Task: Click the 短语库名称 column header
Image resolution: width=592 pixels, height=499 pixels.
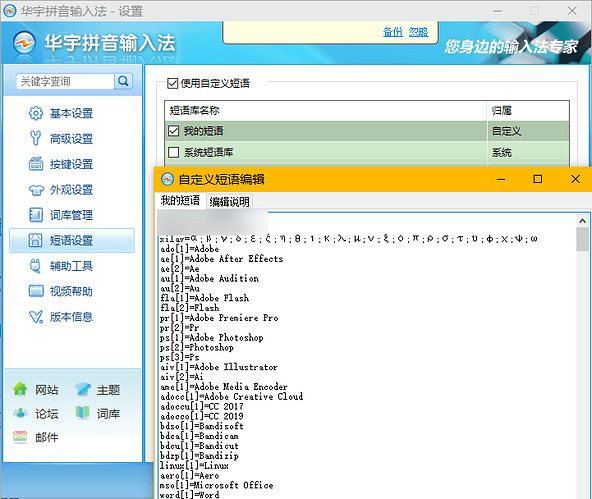Action: click(325, 111)
